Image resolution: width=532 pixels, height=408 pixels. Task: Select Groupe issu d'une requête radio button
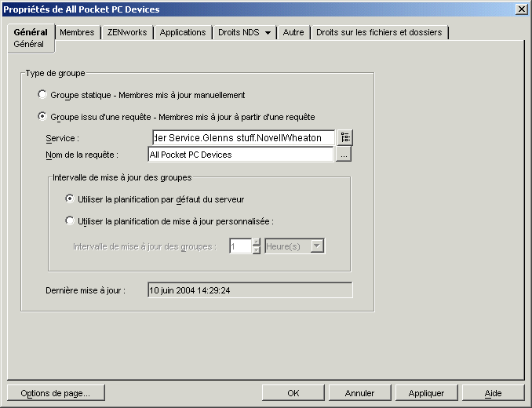[x=42, y=117]
